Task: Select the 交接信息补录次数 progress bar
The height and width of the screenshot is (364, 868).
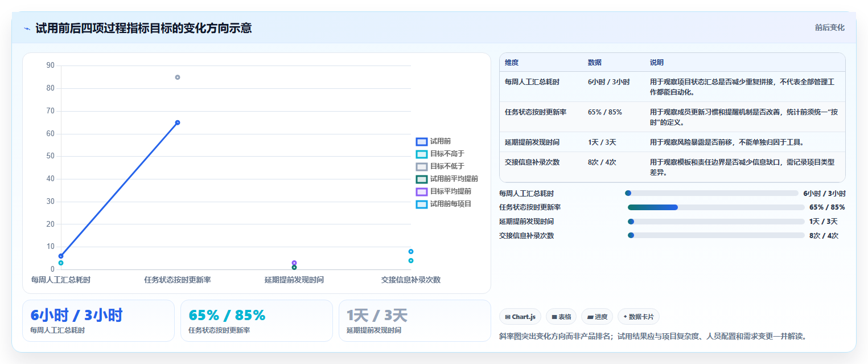Action: [716, 235]
